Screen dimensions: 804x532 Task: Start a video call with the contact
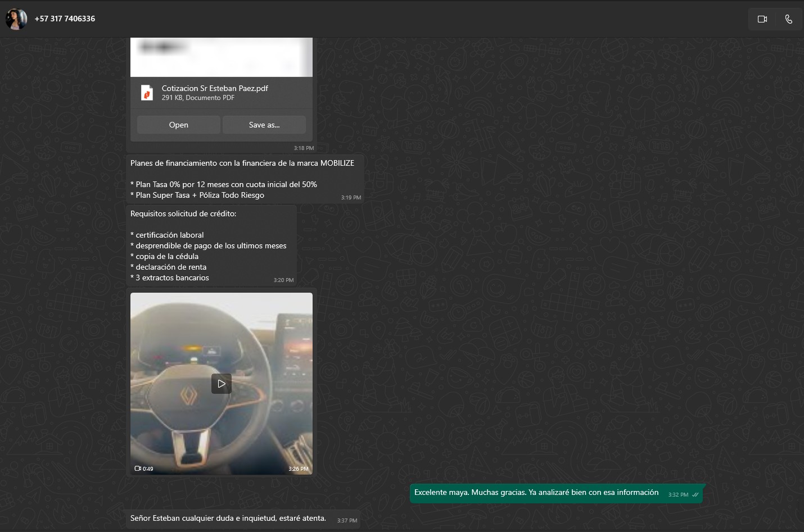tap(762, 19)
